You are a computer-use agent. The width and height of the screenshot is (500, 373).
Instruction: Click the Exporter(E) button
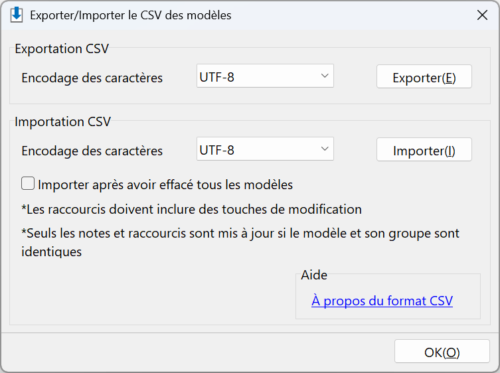click(x=424, y=77)
